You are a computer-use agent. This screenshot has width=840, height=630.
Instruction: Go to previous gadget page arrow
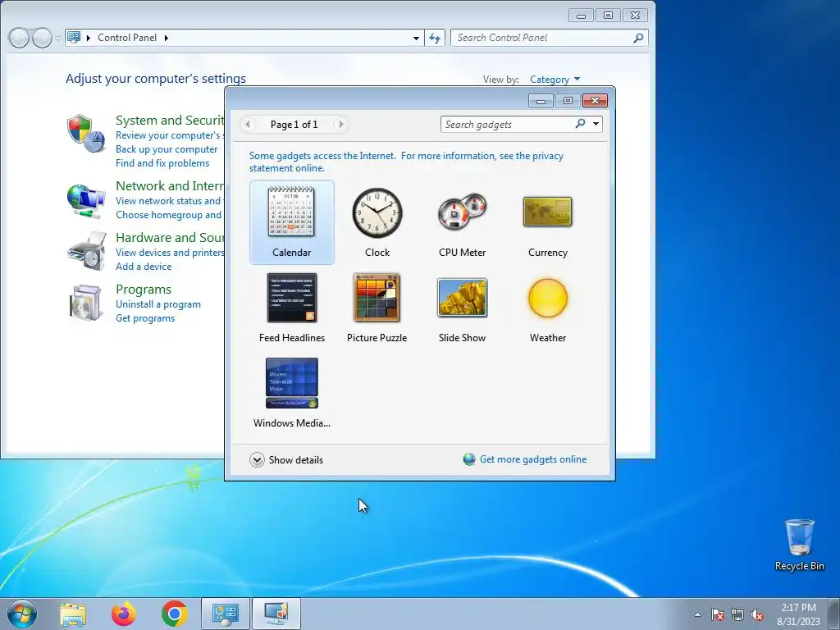pos(248,125)
